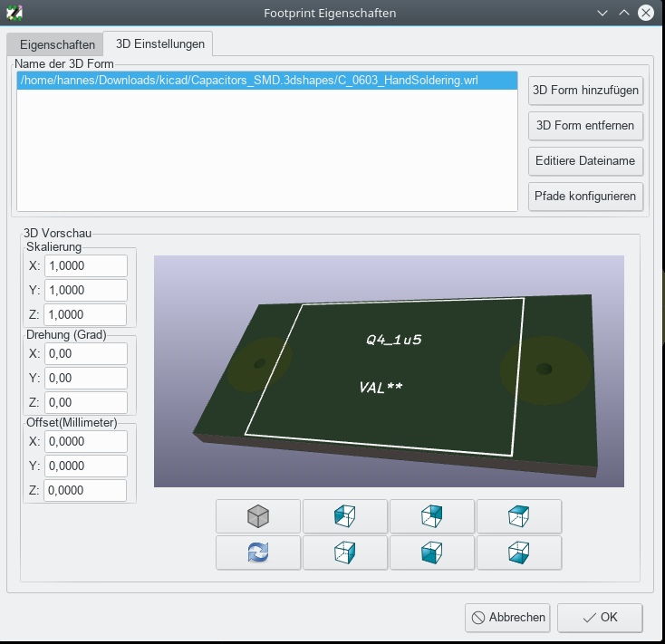Click the Drehung (Grad) X field
This screenshot has height=644, width=665.
point(86,353)
